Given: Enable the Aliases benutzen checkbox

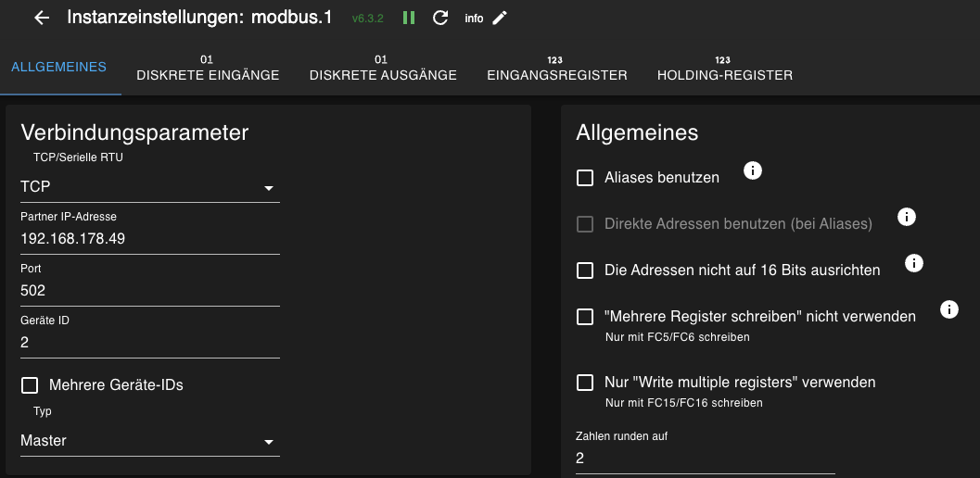Looking at the screenshot, I should click(x=585, y=178).
